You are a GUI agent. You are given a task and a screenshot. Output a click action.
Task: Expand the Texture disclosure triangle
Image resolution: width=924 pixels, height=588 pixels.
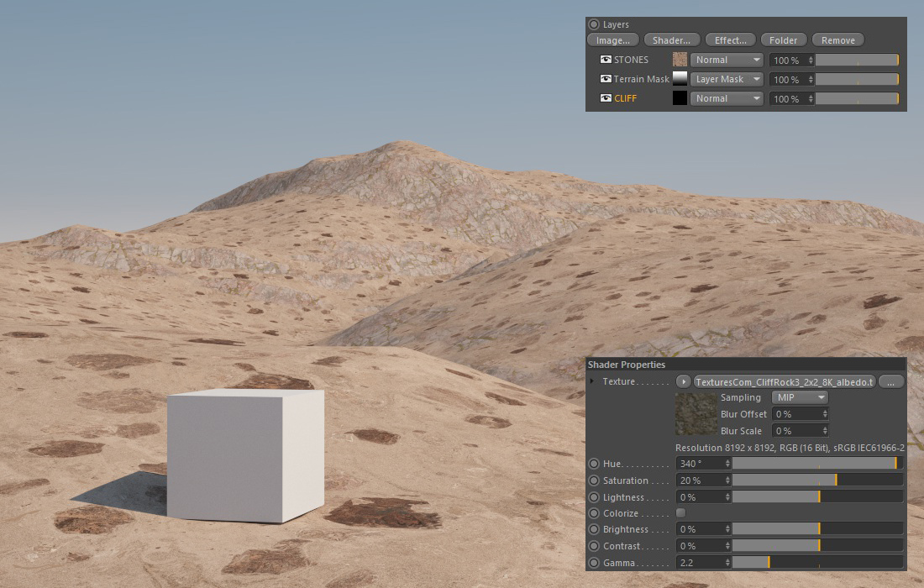click(591, 381)
